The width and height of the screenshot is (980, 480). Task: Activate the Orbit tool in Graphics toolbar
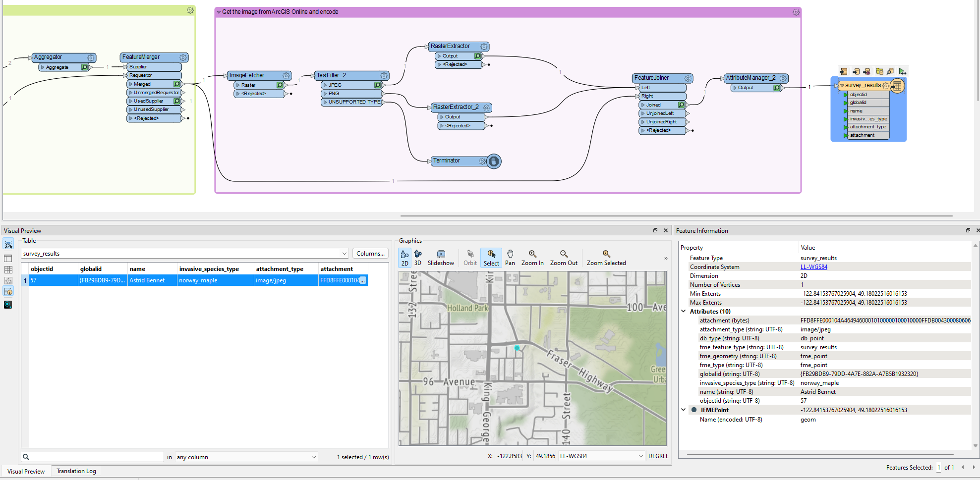pos(469,257)
